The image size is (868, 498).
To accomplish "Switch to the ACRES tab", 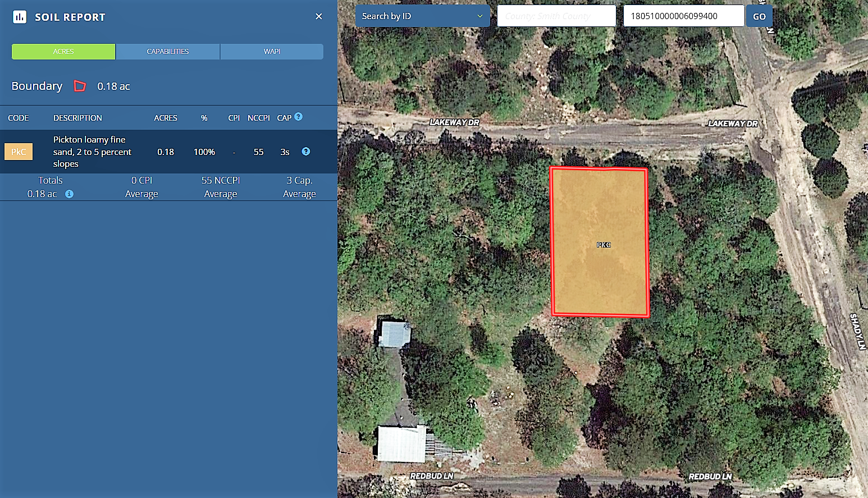I will point(63,52).
